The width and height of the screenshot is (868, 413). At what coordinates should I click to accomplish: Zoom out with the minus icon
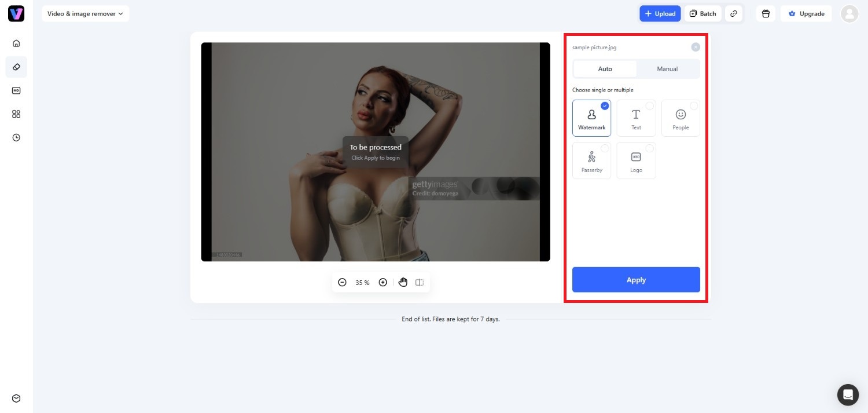point(342,283)
